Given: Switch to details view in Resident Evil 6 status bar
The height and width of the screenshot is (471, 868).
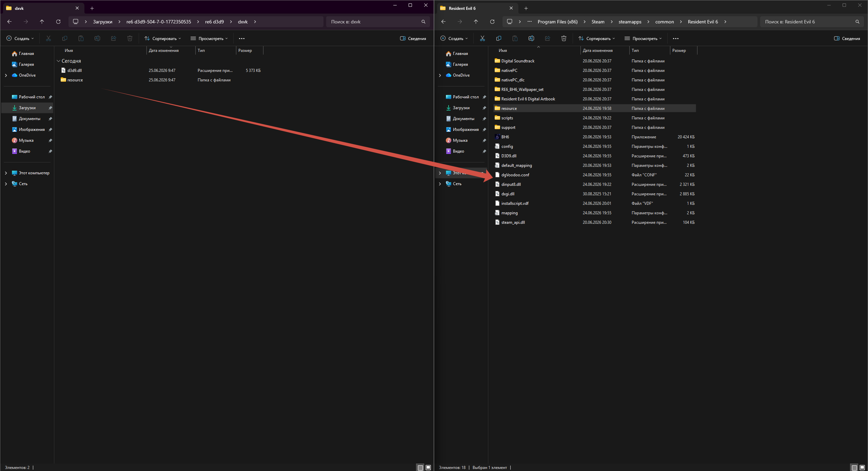Looking at the screenshot, I should point(854,468).
